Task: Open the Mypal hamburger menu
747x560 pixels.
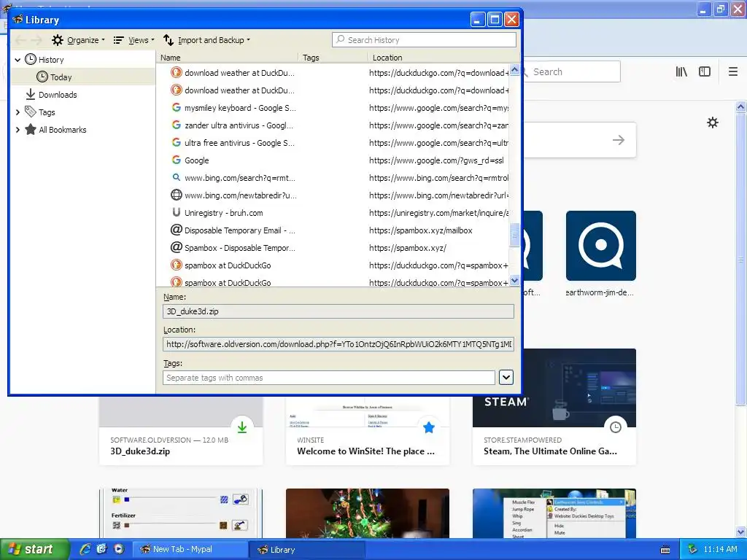Action: [x=733, y=72]
